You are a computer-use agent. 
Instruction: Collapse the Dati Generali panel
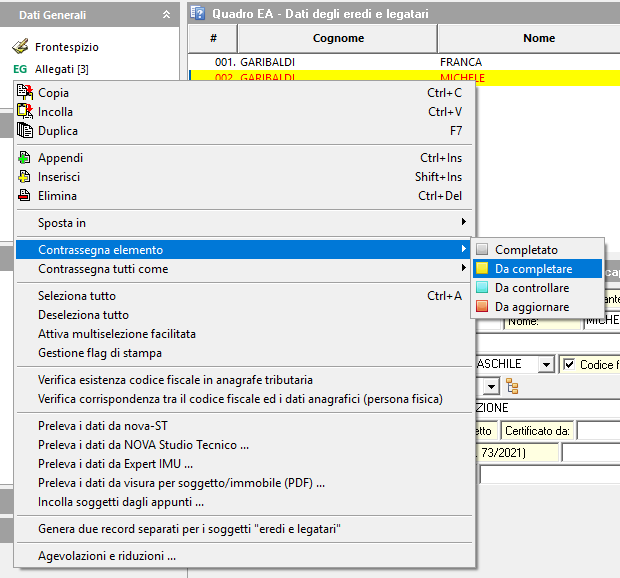coord(165,15)
